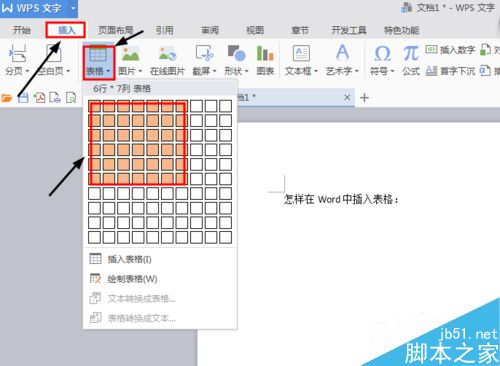Switch to the 开始 tab
Screen dimensions: 500x366
tap(21, 30)
